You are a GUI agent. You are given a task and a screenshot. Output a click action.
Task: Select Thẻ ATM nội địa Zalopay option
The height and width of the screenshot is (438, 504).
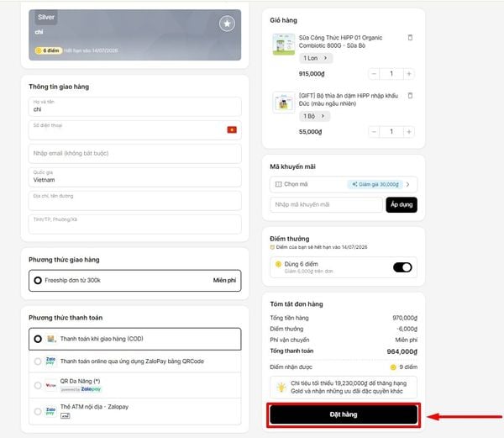click(x=38, y=410)
